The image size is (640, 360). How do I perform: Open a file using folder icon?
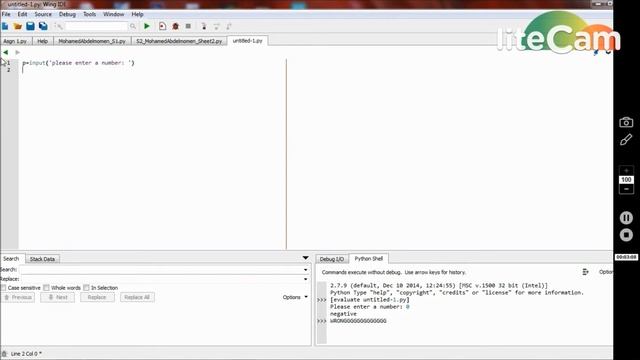pos(18,26)
